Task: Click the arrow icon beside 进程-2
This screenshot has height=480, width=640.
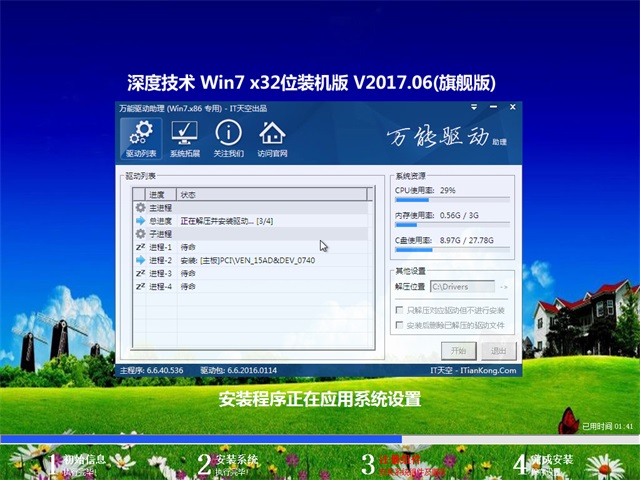Action: tap(140, 260)
